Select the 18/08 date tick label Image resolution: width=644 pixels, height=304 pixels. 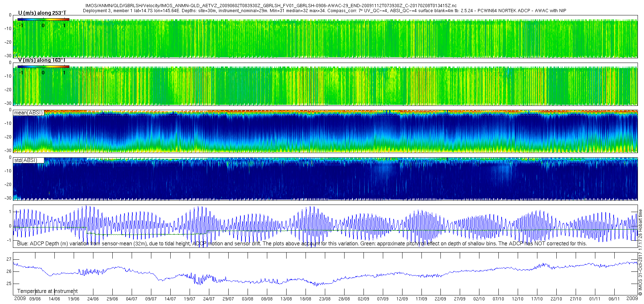click(306, 299)
